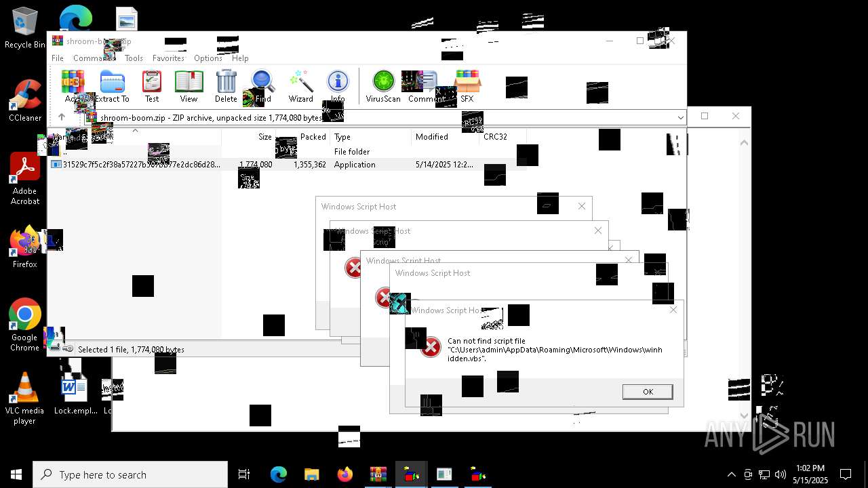
Task: Close the rearmost Windows Script Host dialog
Action: coord(582,206)
